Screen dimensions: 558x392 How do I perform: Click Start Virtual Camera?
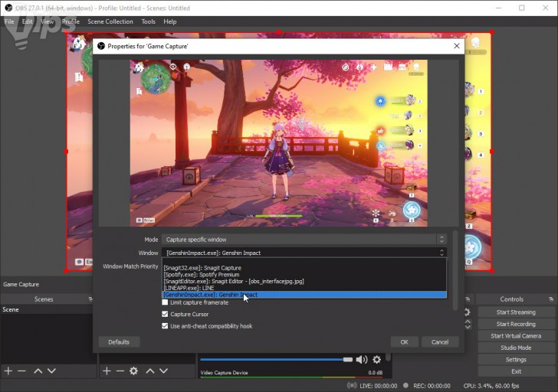(x=516, y=336)
